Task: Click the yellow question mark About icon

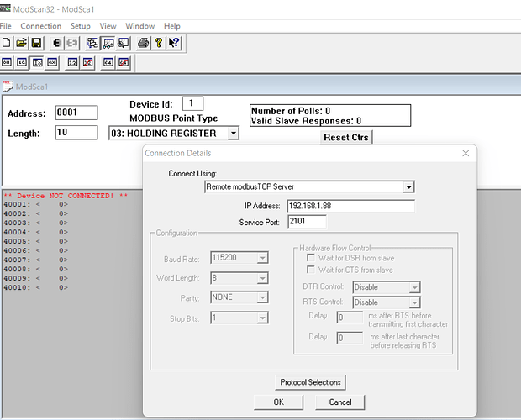Action: [x=159, y=43]
